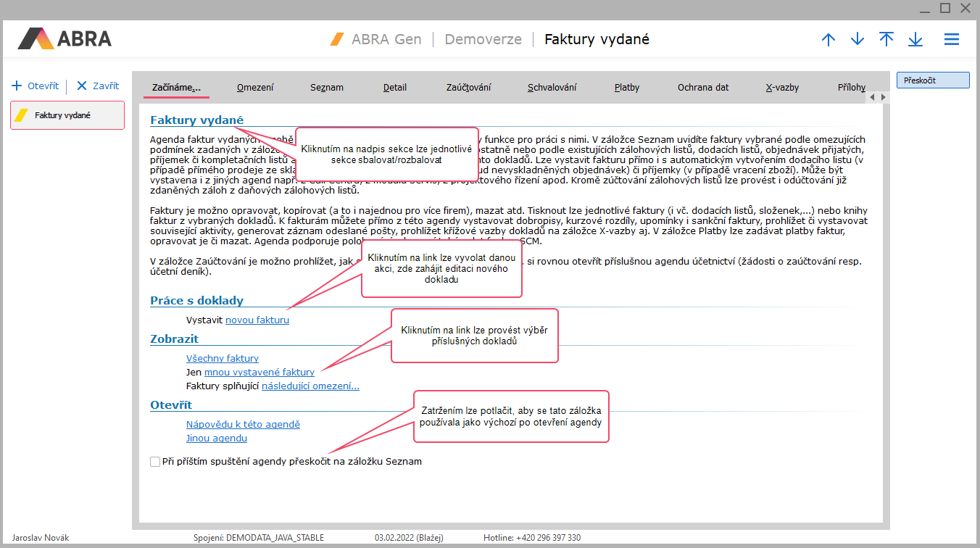Image resolution: width=980 pixels, height=548 pixels.
Task: Click Faktury vydané header title
Action: [597, 39]
